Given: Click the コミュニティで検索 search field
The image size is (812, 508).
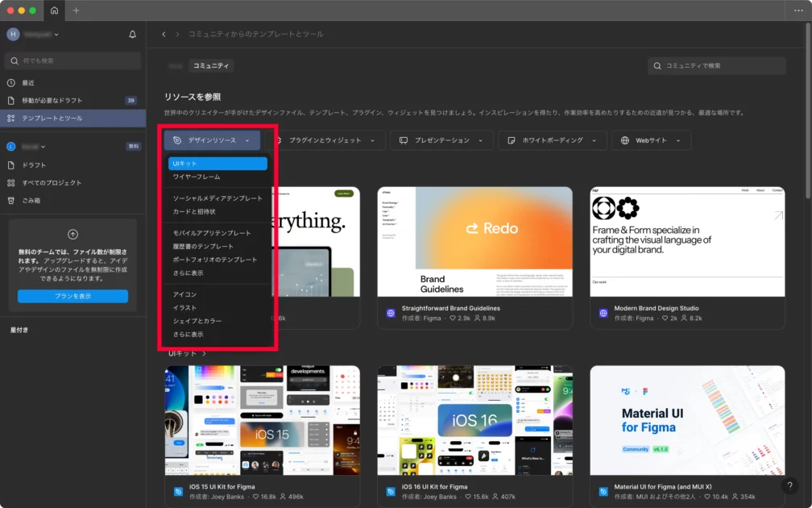Looking at the screenshot, I should [716, 65].
